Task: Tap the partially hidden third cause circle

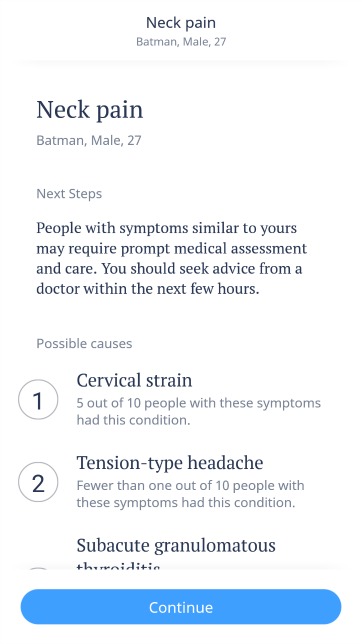Action: point(38,568)
